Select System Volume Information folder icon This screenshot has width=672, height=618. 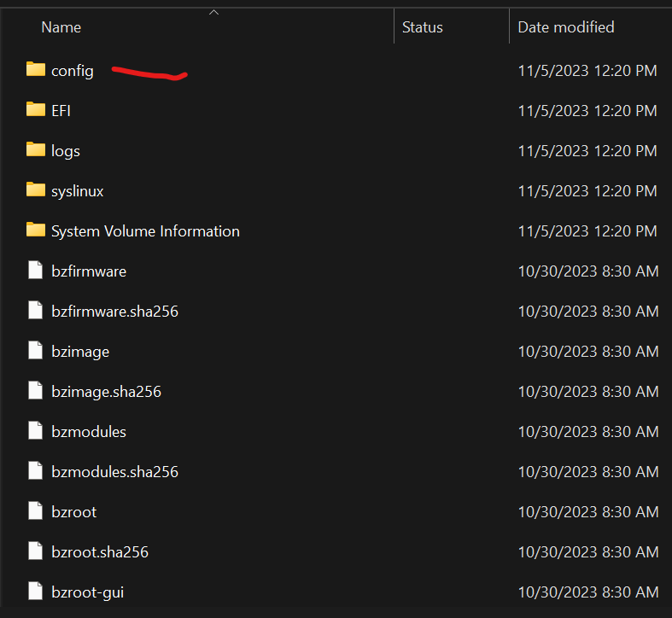pos(36,230)
